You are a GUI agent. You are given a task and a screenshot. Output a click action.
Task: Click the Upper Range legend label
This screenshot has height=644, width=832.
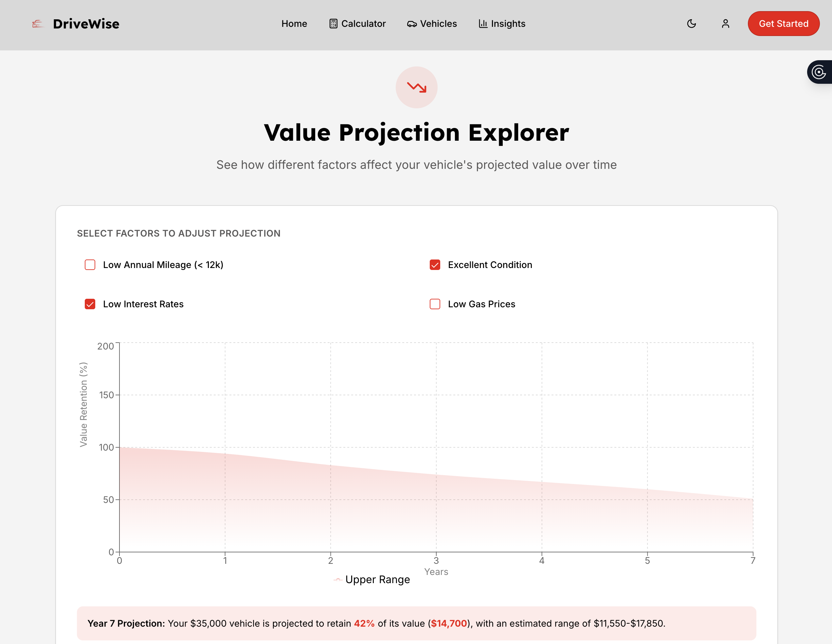(x=377, y=580)
